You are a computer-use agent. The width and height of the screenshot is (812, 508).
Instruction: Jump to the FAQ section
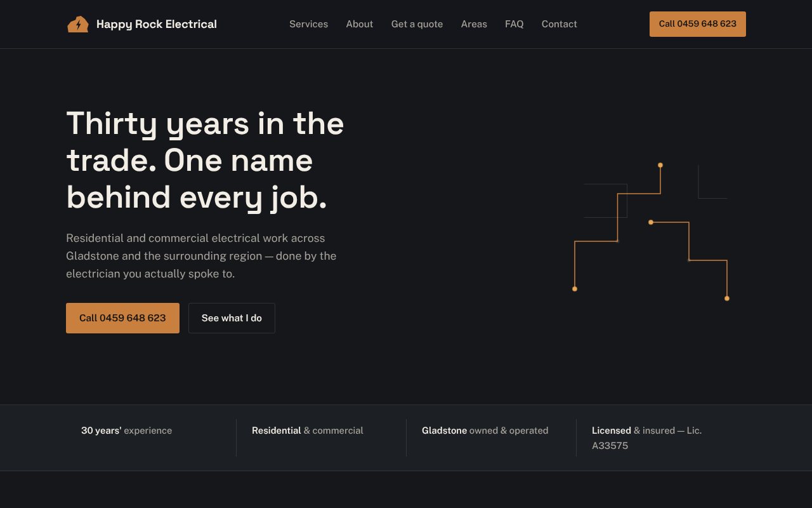tap(514, 24)
